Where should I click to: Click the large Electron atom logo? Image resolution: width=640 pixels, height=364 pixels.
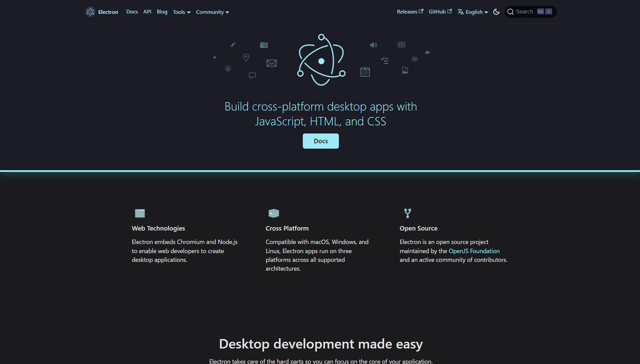click(321, 60)
